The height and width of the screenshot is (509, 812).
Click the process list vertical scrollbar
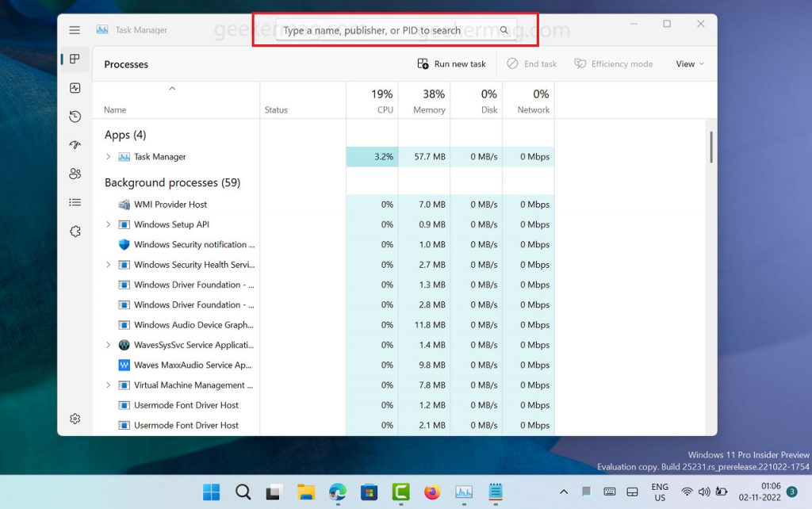click(x=711, y=147)
